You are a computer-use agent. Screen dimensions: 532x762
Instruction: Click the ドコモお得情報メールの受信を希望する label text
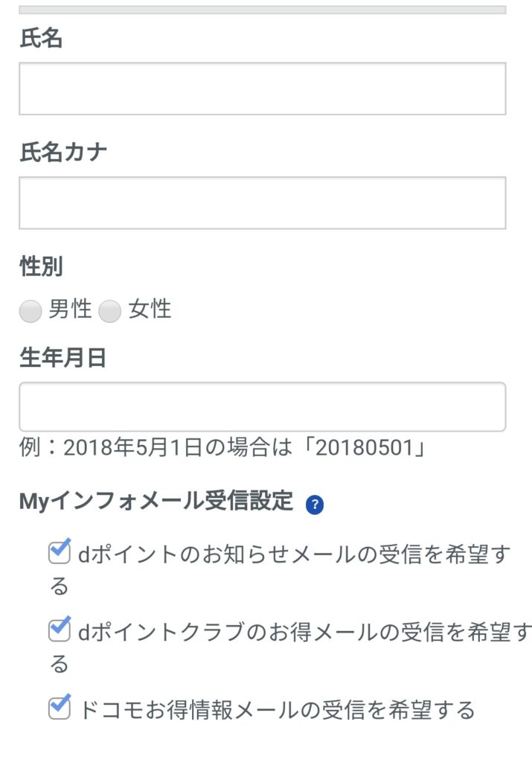pyautogui.click(x=277, y=710)
